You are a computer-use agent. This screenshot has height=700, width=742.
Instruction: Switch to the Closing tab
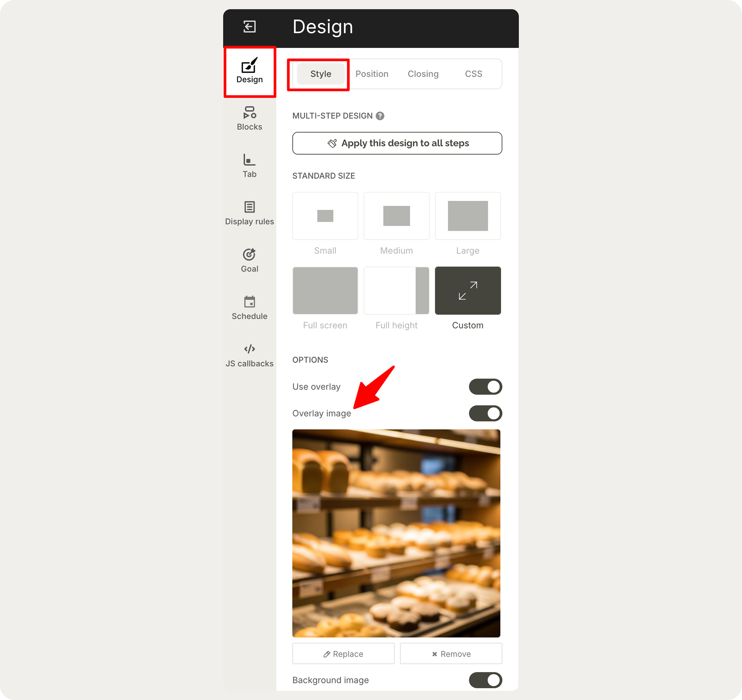pos(423,74)
